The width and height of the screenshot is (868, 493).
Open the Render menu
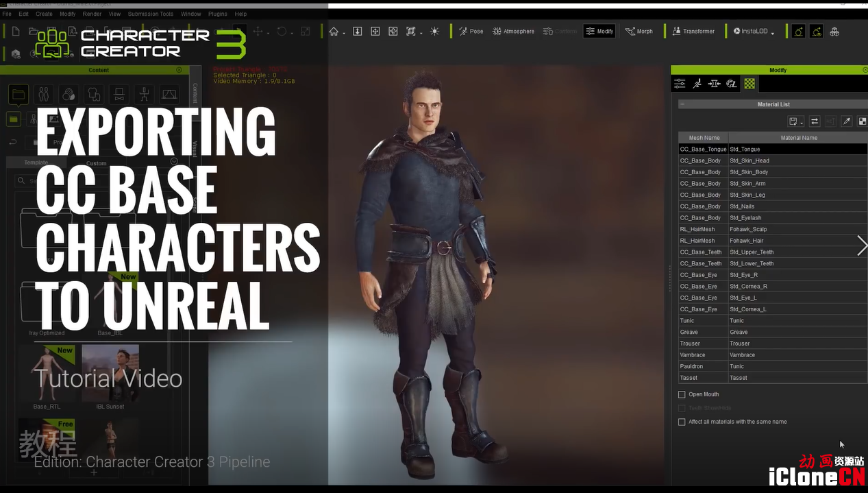pos(92,14)
